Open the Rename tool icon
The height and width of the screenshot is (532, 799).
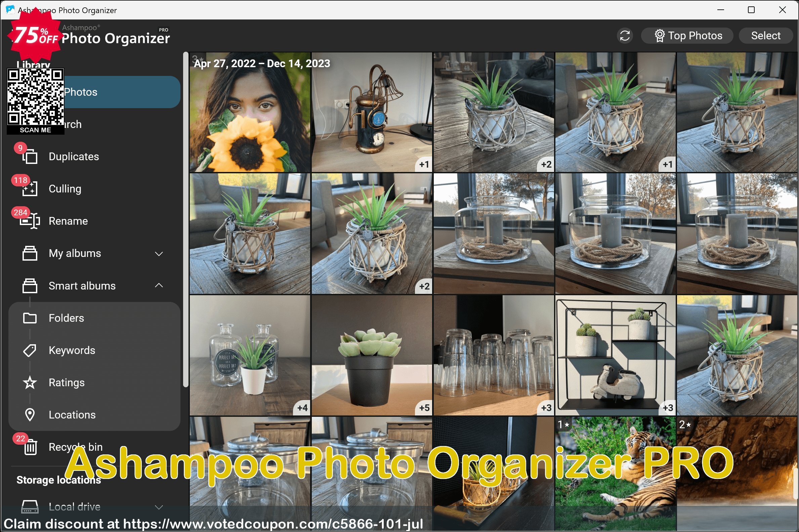[30, 221]
